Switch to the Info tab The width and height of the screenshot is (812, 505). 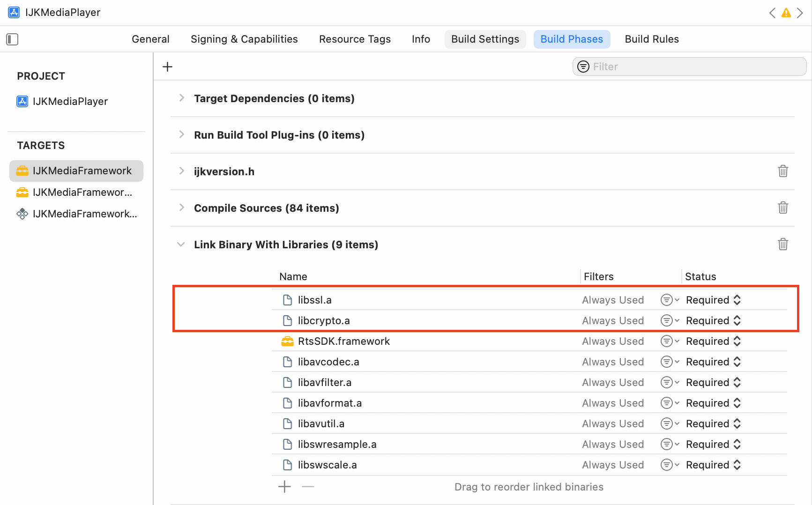[421, 39]
